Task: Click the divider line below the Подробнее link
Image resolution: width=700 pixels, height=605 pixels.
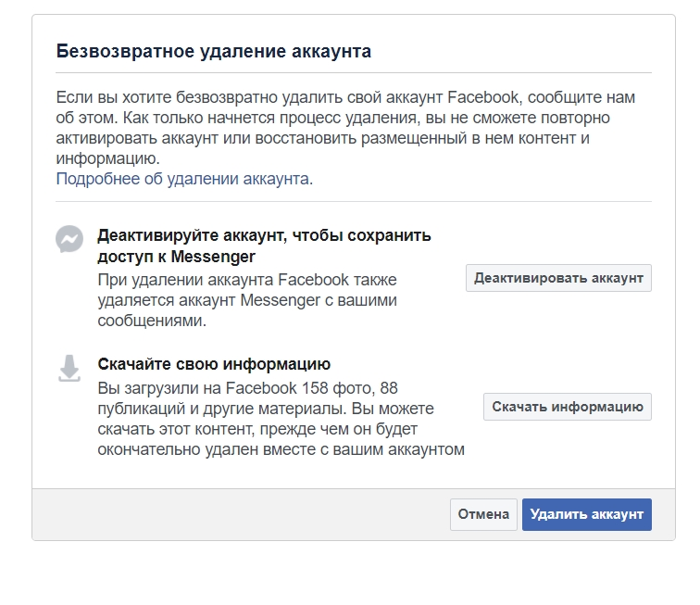Action: point(354,201)
